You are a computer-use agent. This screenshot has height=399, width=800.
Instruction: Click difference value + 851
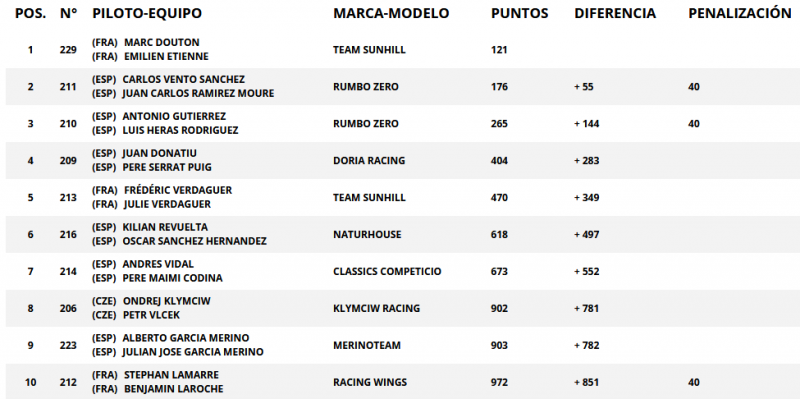coord(586,382)
